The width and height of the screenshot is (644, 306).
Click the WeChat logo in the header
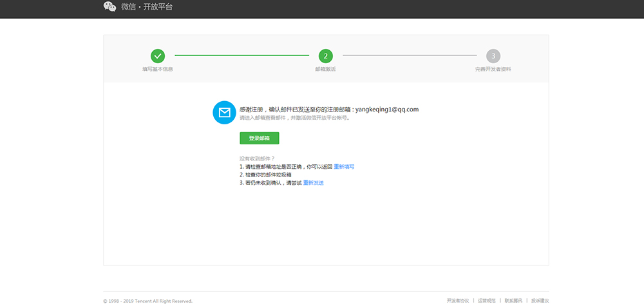(x=110, y=7)
